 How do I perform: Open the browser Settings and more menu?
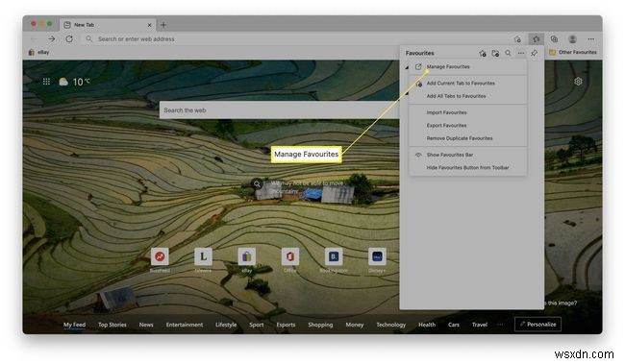pyautogui.click(x=590, y=39)
